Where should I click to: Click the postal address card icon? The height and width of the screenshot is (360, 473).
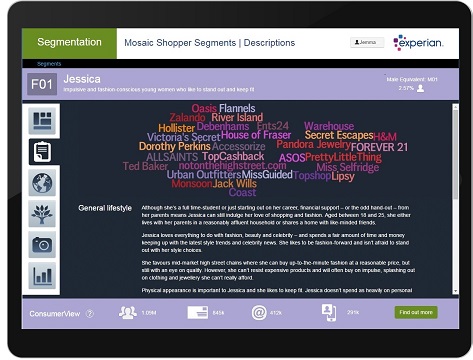198,313
